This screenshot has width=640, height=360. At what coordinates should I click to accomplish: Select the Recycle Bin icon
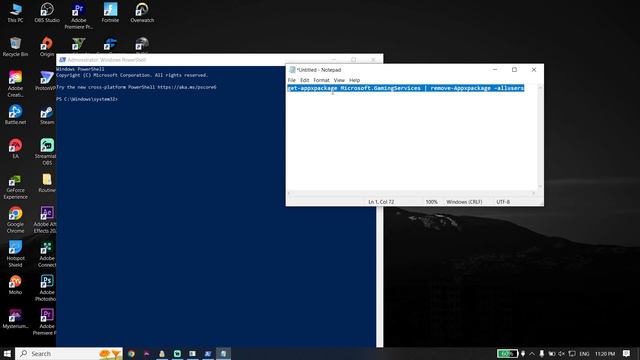pyautogui.click(x=16, y=47)
